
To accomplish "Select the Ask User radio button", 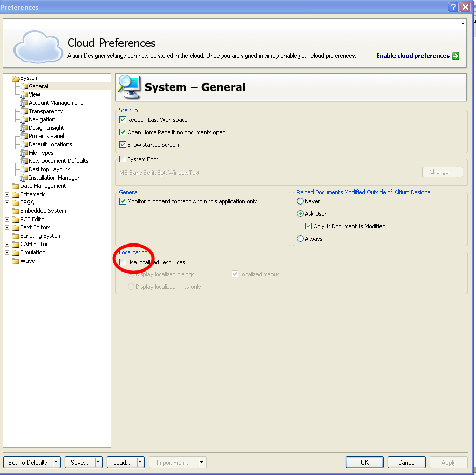I will click(x=300, y=214).
